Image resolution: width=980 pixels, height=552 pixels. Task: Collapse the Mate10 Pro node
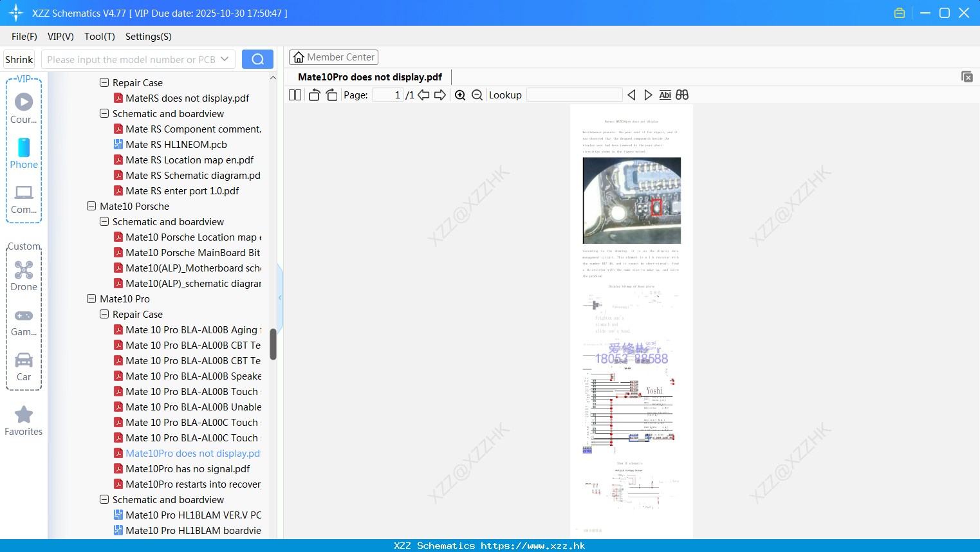91,299
